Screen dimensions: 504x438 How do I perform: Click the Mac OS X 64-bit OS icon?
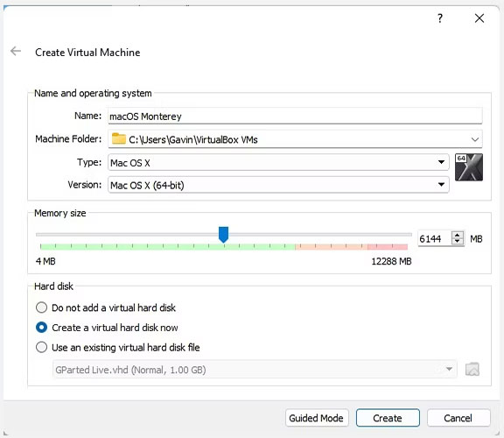tap(469, 167)
